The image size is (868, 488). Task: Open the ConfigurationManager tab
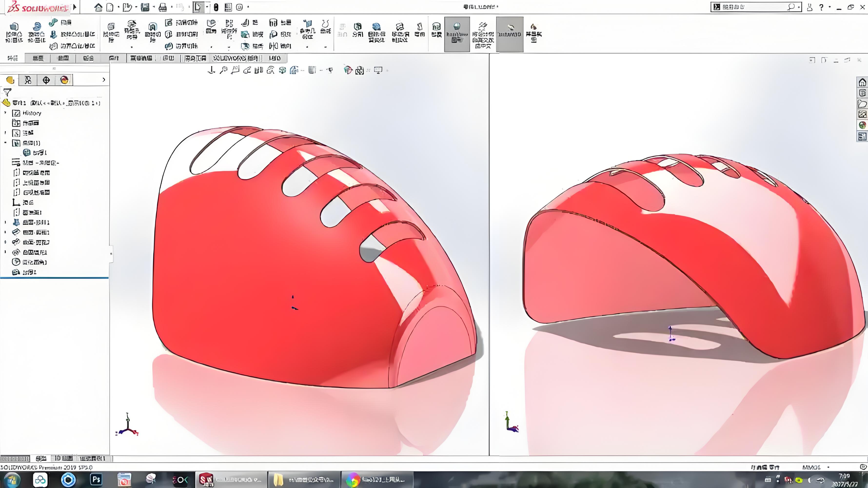tap(46, 80)
